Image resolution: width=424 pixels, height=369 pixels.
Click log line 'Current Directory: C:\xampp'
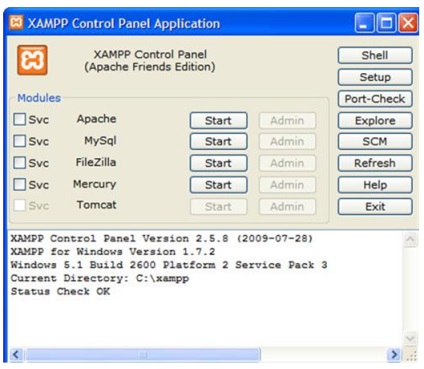(x=100, y=278)
